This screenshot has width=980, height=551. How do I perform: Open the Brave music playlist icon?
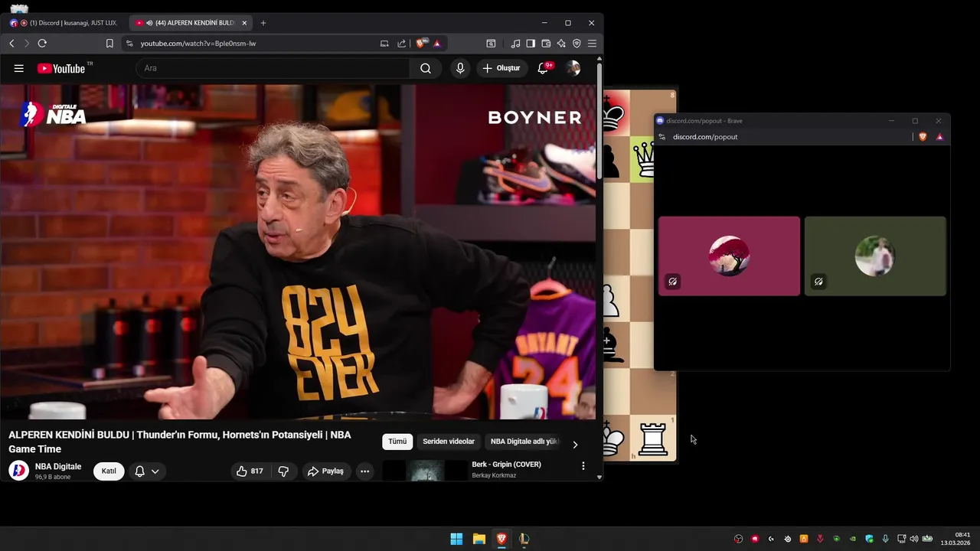(x=515, y=44)
